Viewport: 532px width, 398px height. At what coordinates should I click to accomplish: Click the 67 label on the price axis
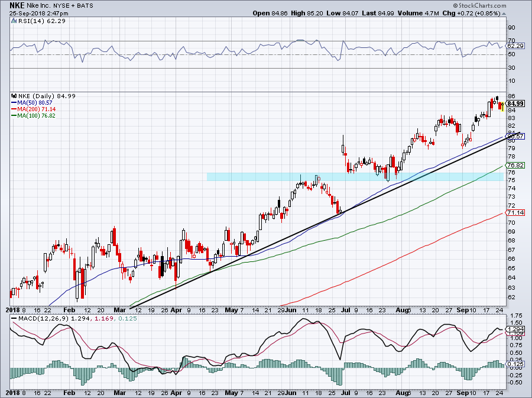(512, 250)
